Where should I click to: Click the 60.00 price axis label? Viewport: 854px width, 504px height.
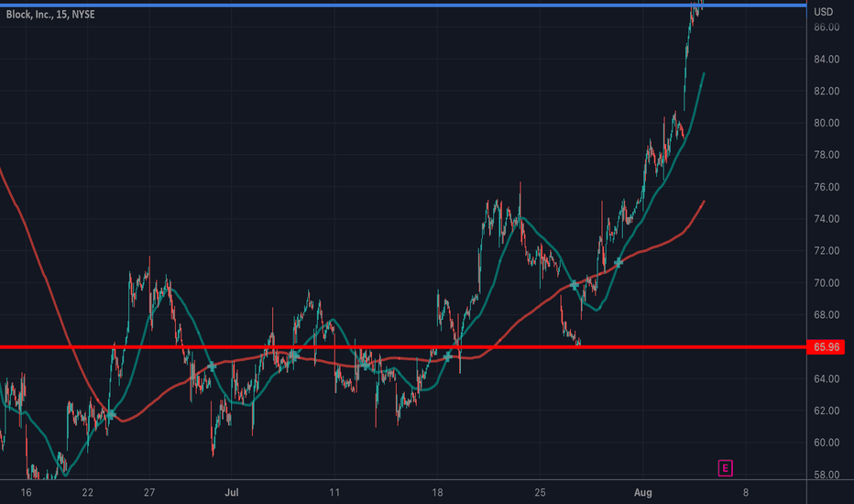click(x=827, y=443)
